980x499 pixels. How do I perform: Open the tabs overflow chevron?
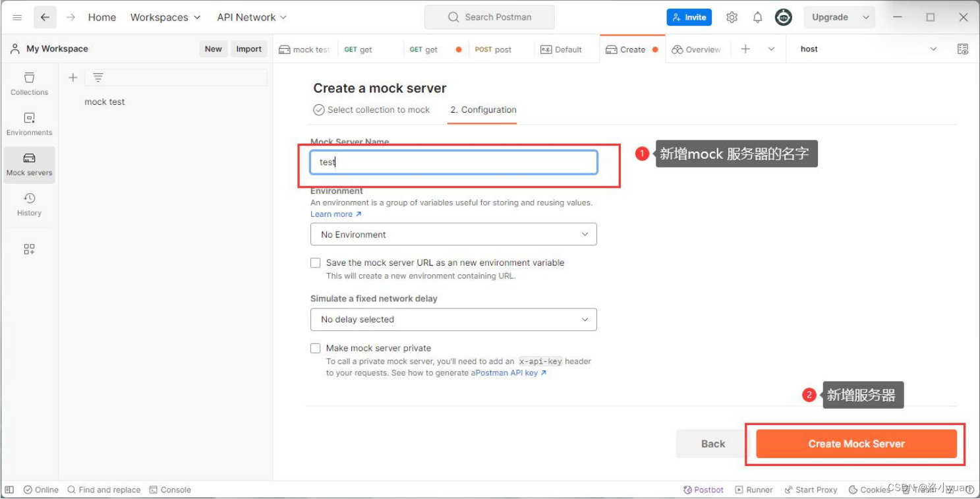[x=771, y=49]
